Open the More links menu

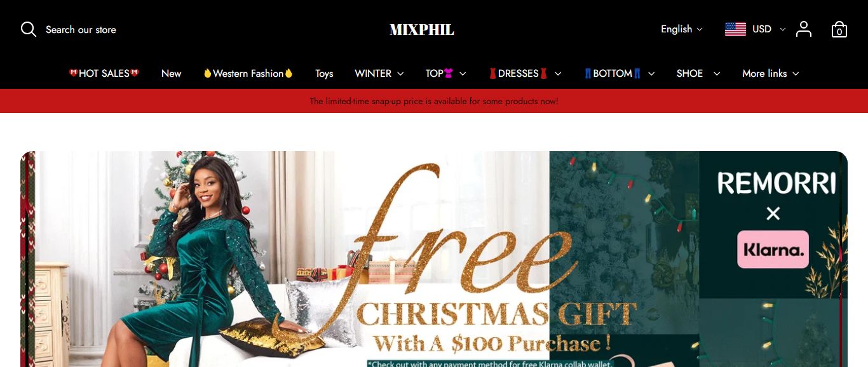[771, 74]
